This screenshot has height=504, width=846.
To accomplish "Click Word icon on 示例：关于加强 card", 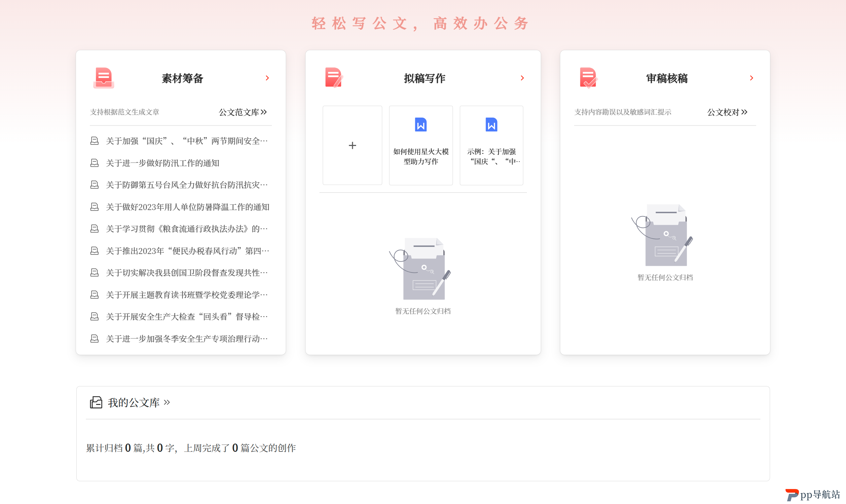I will (x=492, y=125).
